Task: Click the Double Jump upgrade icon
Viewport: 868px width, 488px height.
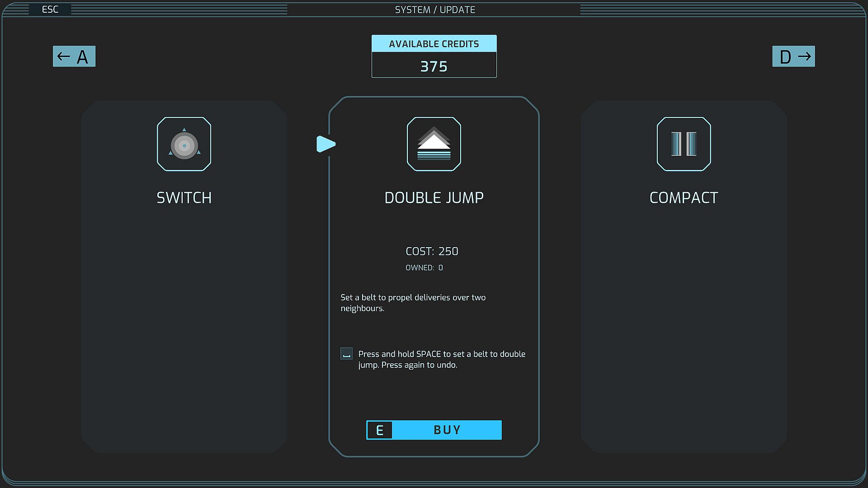Action: [434, 144]
